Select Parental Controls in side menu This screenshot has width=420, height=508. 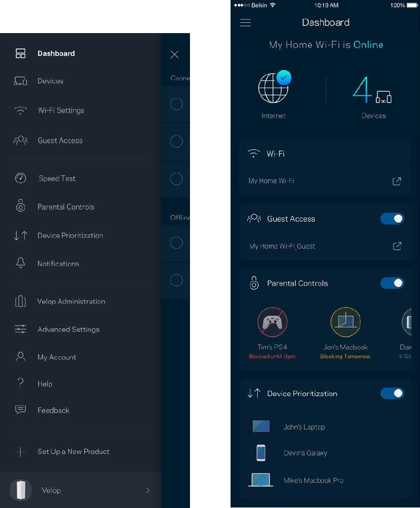(x=66, y=207)
